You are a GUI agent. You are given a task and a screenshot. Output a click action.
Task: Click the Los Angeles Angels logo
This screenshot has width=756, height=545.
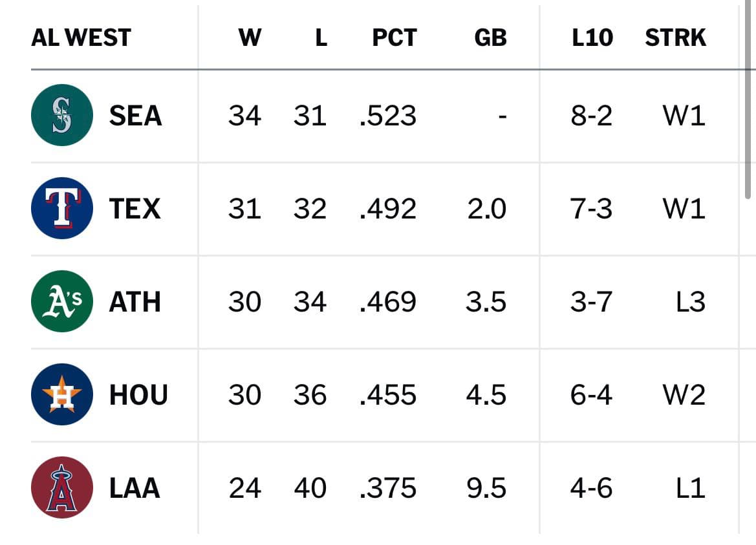point(61,487)
